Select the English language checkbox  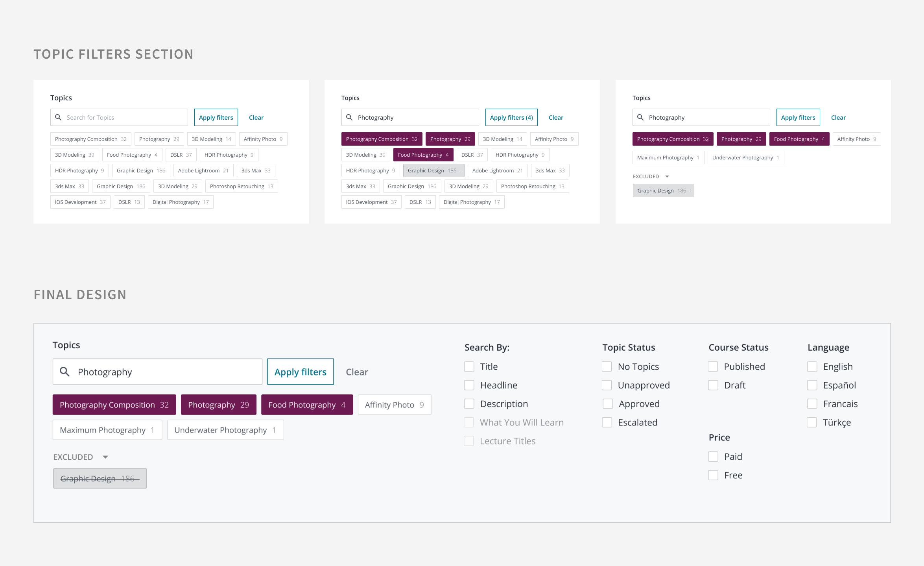812,366
